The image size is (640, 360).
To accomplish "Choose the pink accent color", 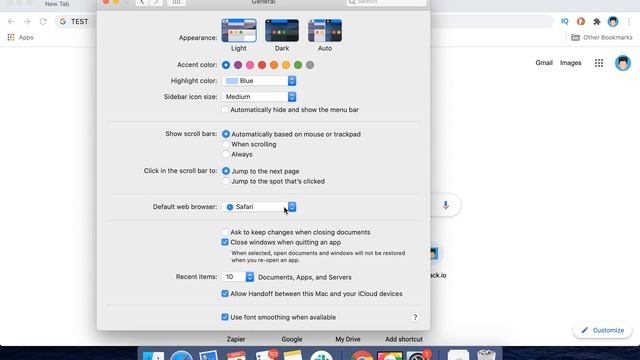I will pos(250,65).
